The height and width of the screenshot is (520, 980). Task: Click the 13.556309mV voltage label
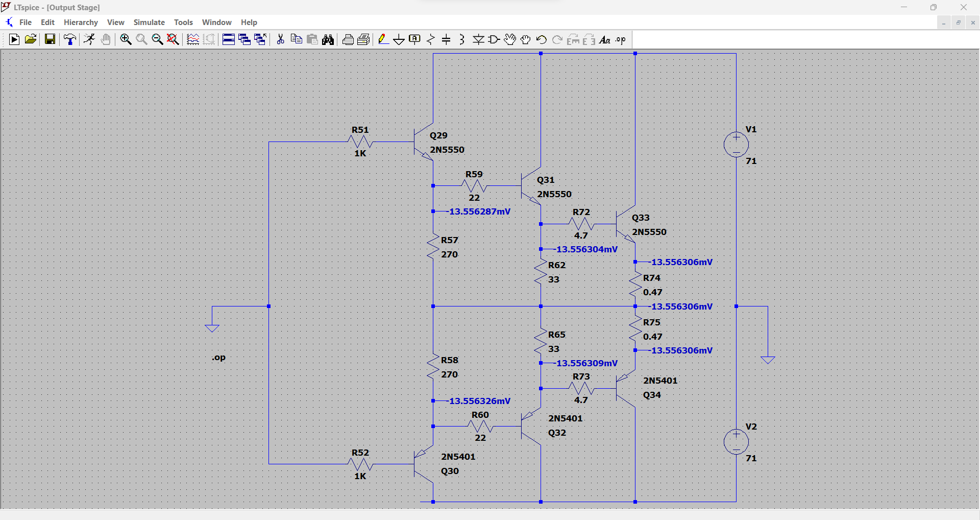(x=586, y=363)
